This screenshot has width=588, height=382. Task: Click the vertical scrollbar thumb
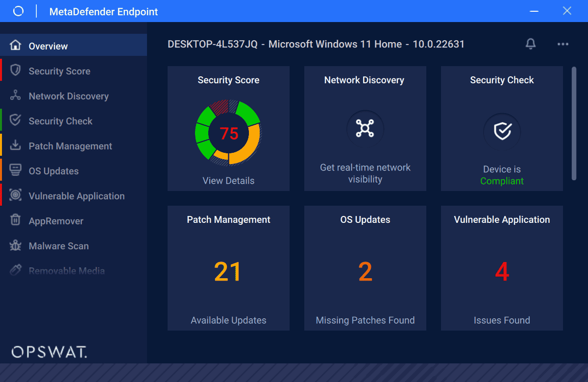[574, 123]
